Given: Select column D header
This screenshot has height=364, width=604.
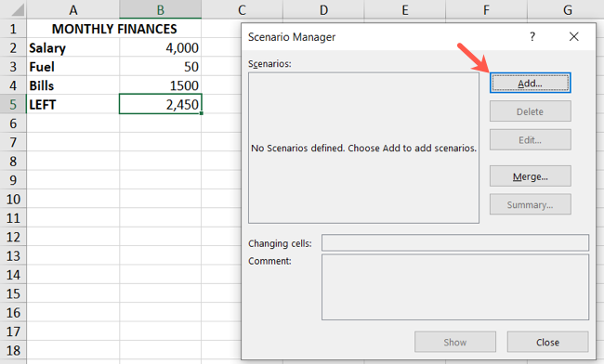Looking at the screenshot, I should [323, 9].
